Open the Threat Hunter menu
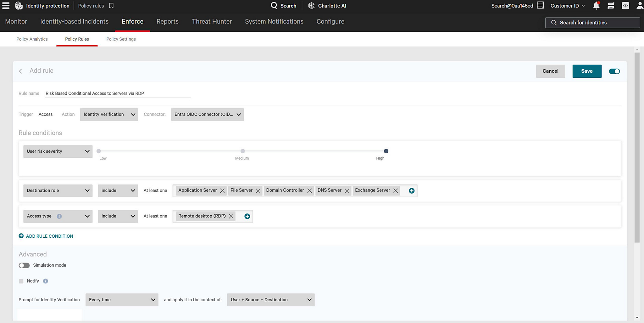This screenshot has width=644, height=323. 211,21
